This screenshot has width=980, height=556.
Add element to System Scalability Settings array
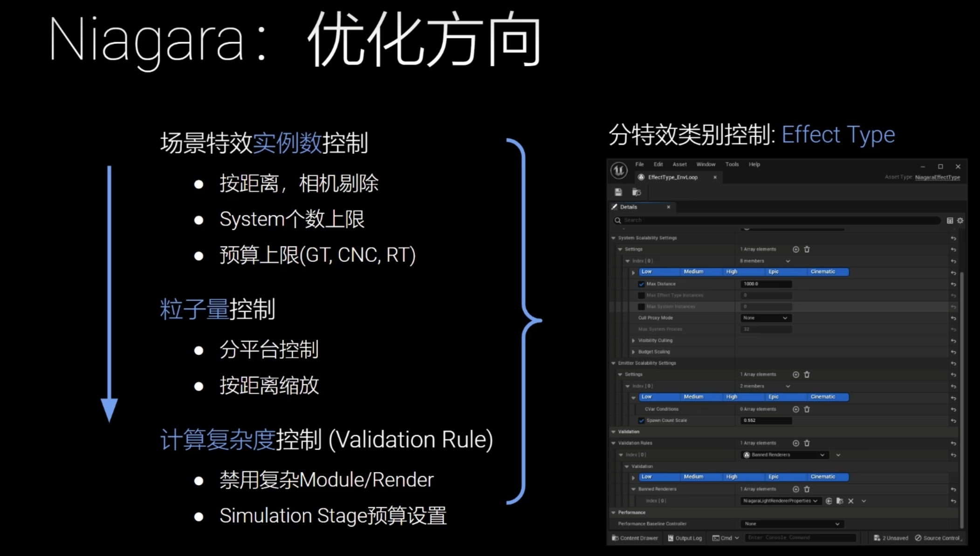[796, 250]
